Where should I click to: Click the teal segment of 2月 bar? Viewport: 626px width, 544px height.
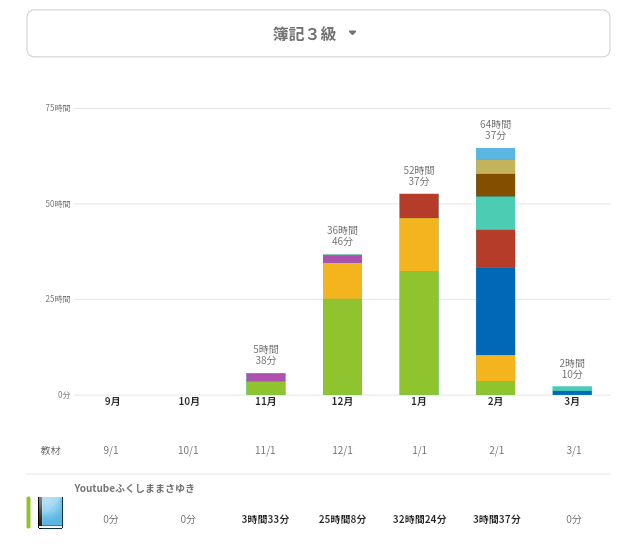tap(495, 213)
